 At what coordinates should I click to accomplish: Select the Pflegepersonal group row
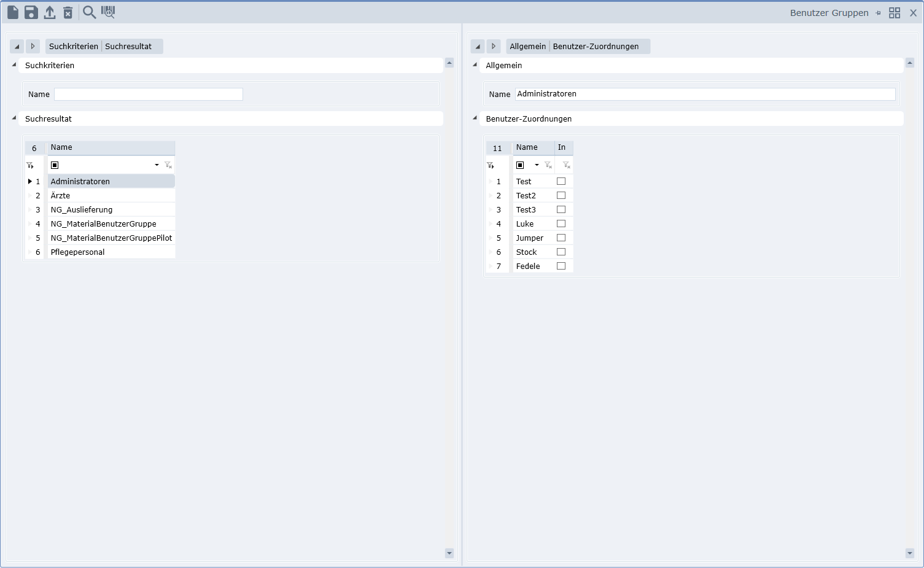(111, 252)
